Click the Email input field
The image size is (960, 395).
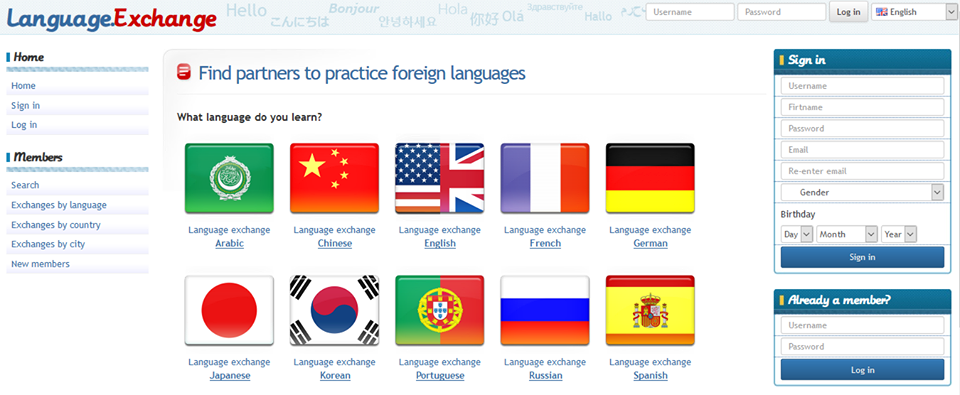click(x=862, y=149)
